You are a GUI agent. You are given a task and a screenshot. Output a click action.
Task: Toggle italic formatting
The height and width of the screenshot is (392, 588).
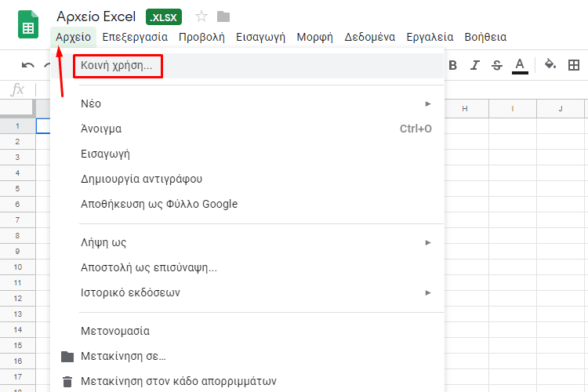(475, 65)
